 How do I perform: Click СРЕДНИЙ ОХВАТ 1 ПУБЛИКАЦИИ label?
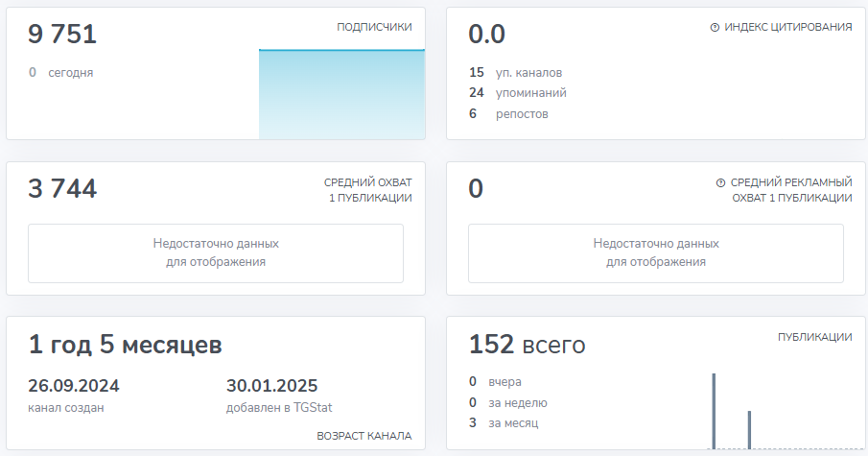point(367,190)
